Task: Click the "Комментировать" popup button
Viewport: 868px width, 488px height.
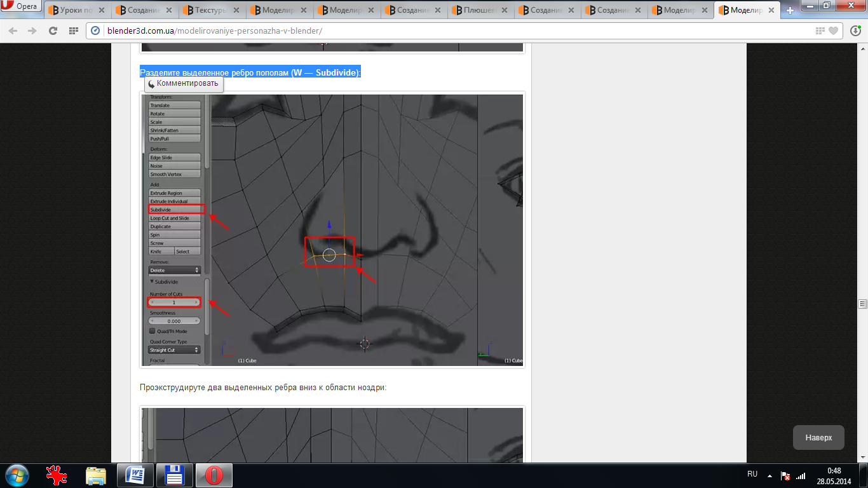Action: pyautogui.click(x=183, y=83)
